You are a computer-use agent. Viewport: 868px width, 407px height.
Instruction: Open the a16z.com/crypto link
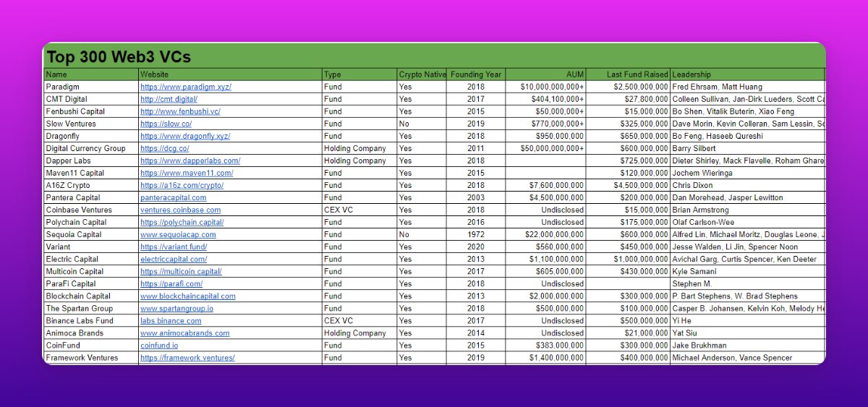(182, 185)
